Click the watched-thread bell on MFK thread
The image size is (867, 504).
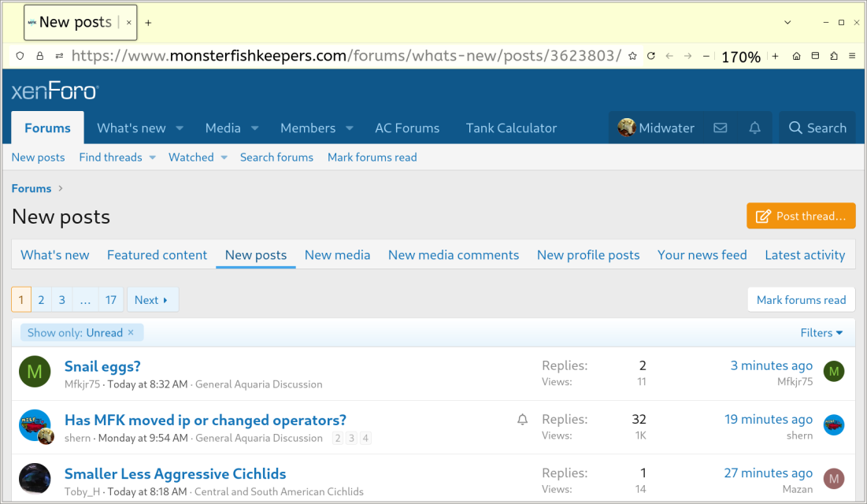(x=522, y=420)
